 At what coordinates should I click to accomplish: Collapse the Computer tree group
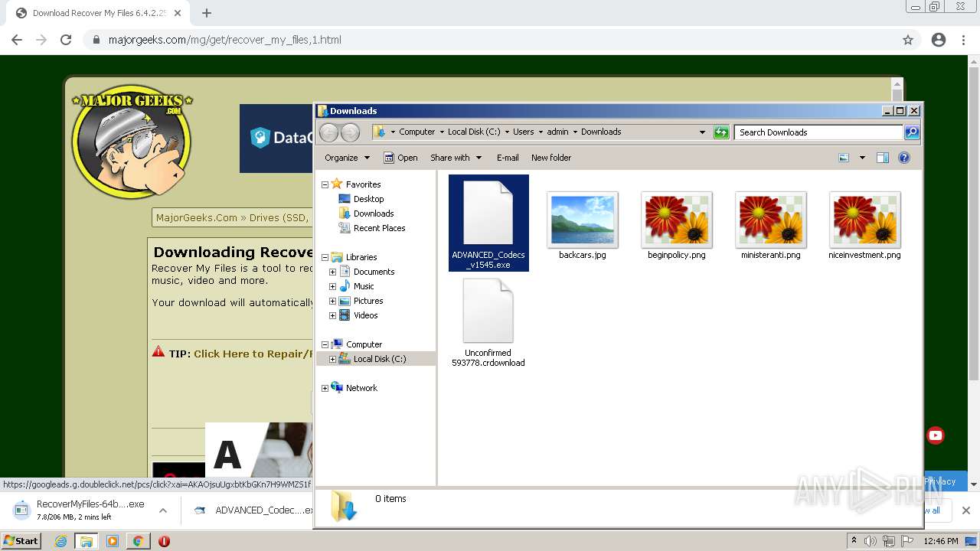click(325, 344)
